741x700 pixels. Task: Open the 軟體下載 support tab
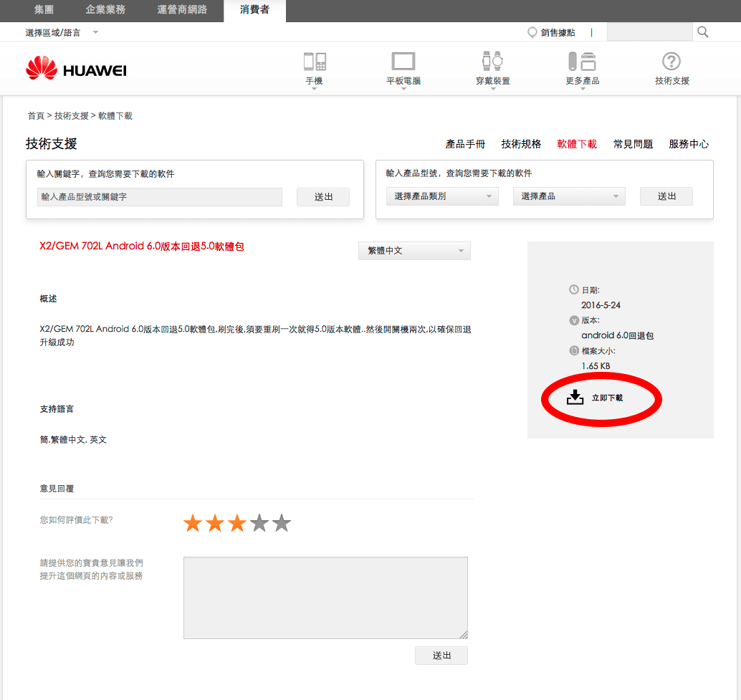pos(577,144)
